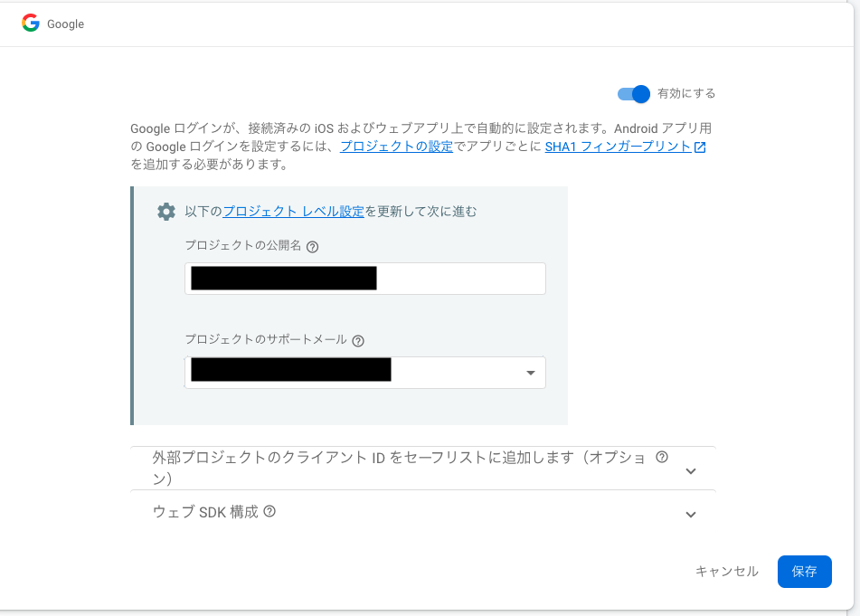Click the キャンセル button
The image size is (860, 616).
coord(726,572)
